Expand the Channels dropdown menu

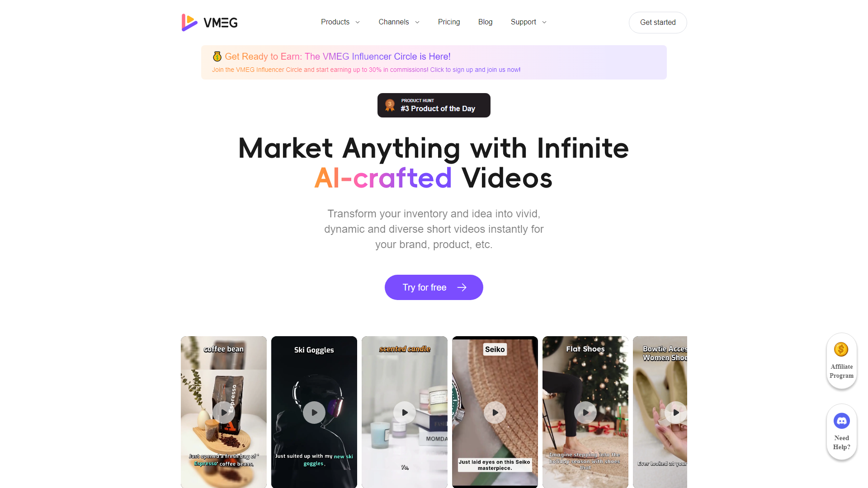tap(398, 22)
